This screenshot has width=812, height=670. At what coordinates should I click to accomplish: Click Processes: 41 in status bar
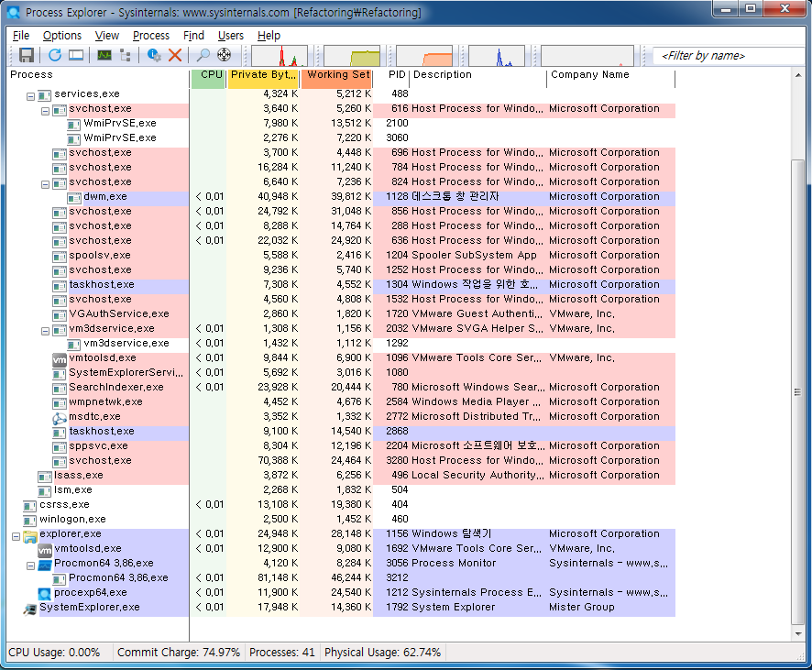[x=281, y=653]
